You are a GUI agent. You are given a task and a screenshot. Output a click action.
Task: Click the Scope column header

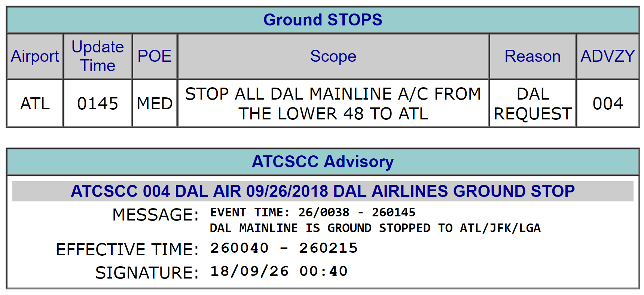(333, 57)
